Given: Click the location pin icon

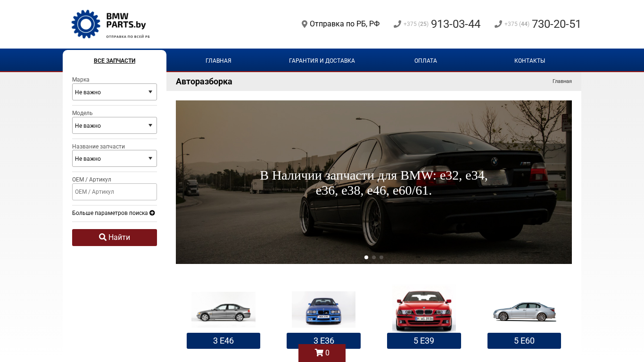Looking at the screenshot, I should 305,24.
